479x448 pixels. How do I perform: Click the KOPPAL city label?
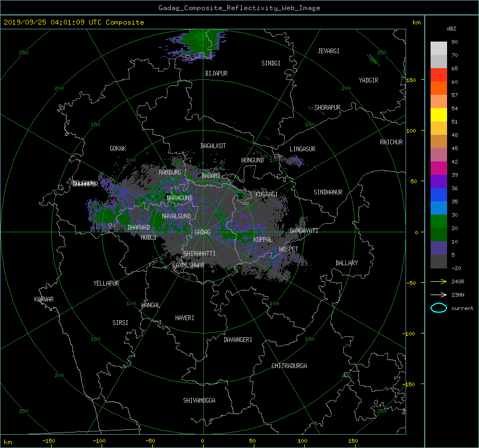(263, 239)
